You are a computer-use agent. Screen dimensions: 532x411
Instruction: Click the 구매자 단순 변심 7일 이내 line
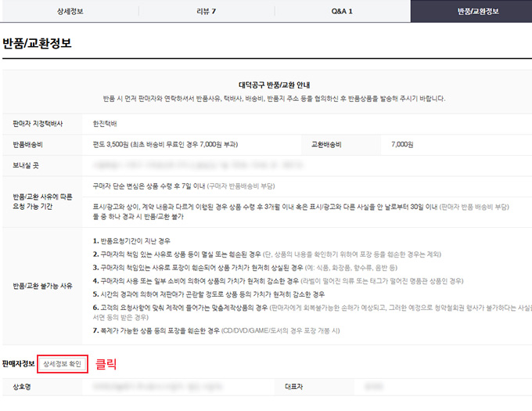pos(184,186)
